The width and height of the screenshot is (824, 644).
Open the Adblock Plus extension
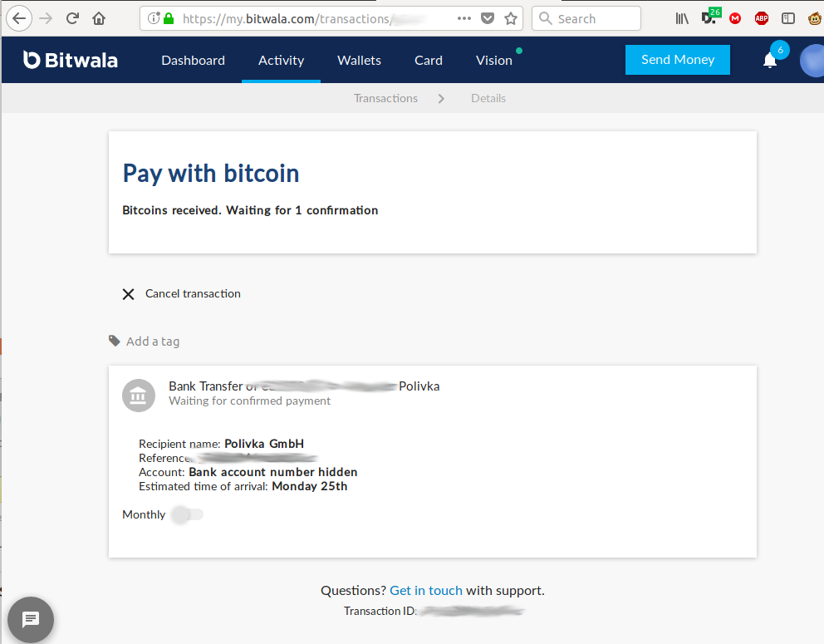(x=762, y=19)
